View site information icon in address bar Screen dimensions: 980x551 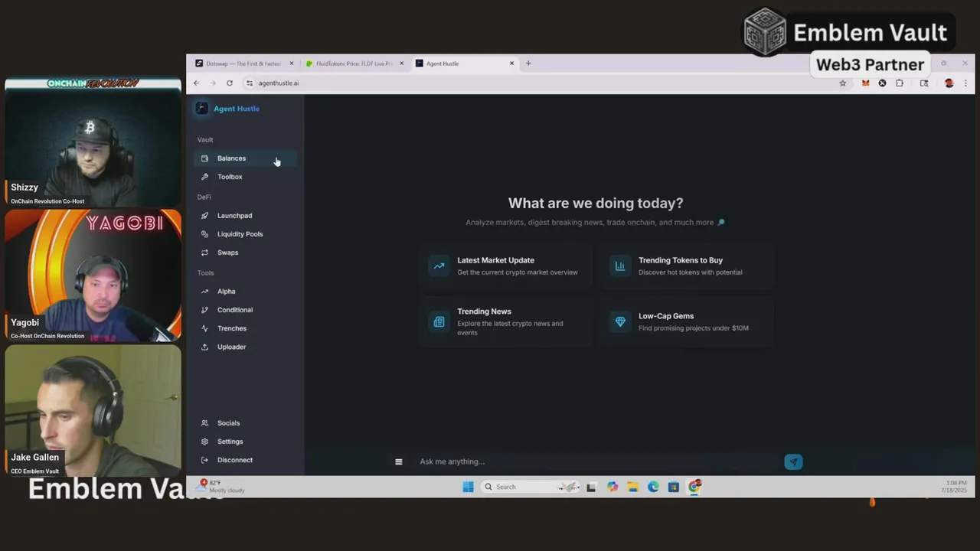pos(250,83)
